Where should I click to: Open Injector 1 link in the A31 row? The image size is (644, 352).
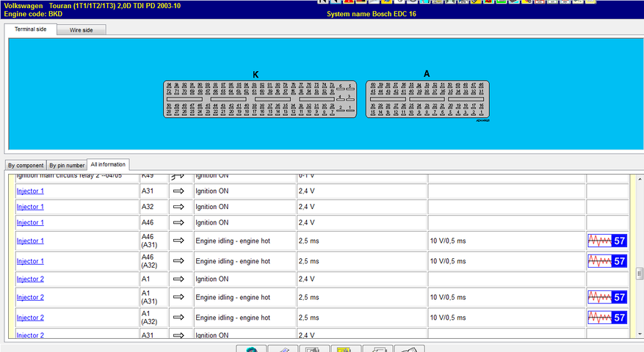pyautogui.click(x=30, y=191)
